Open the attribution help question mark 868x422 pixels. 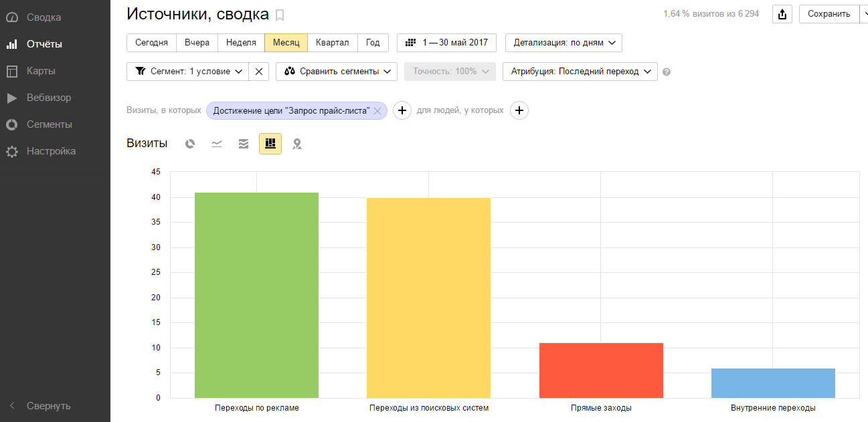pos(667,72)
